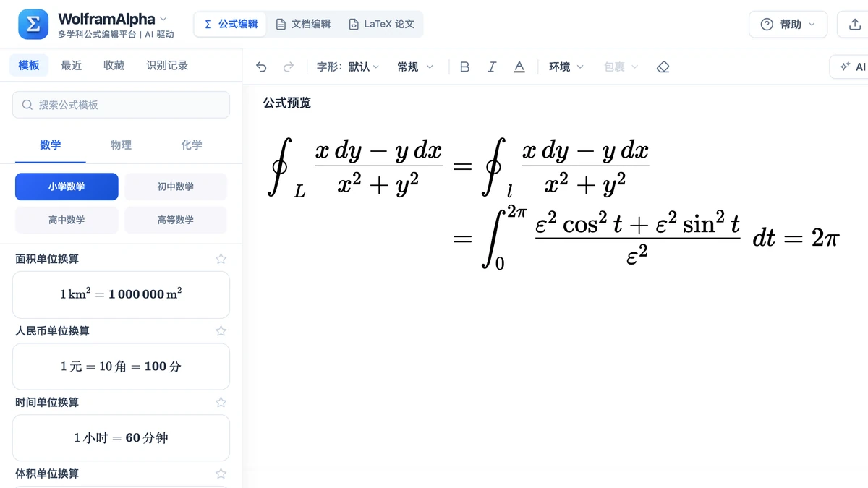Click the code file icon in LaTeX tab

(353, 24)
